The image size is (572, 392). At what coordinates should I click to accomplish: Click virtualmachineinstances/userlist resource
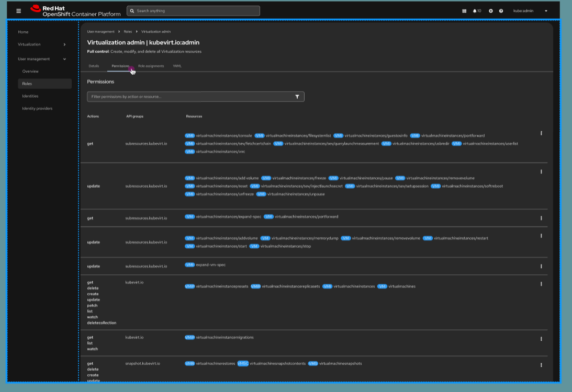(x=490, y=144)
